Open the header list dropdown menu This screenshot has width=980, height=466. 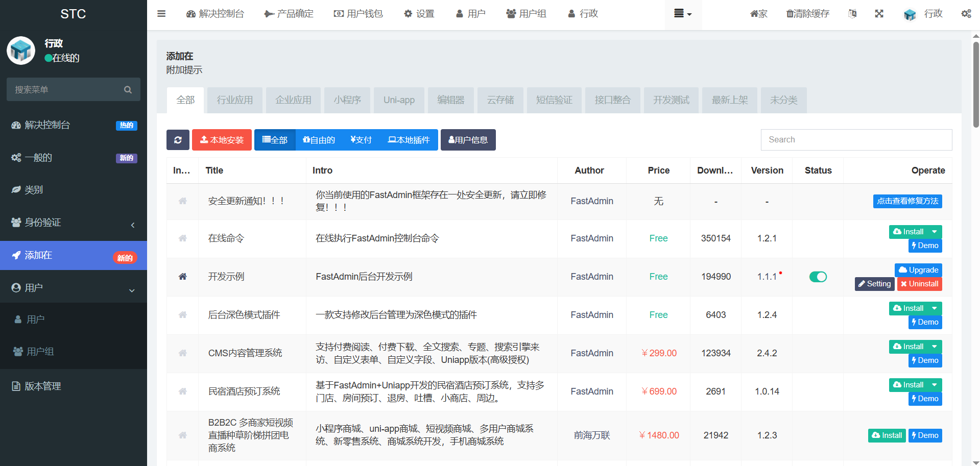coord(683,14)
